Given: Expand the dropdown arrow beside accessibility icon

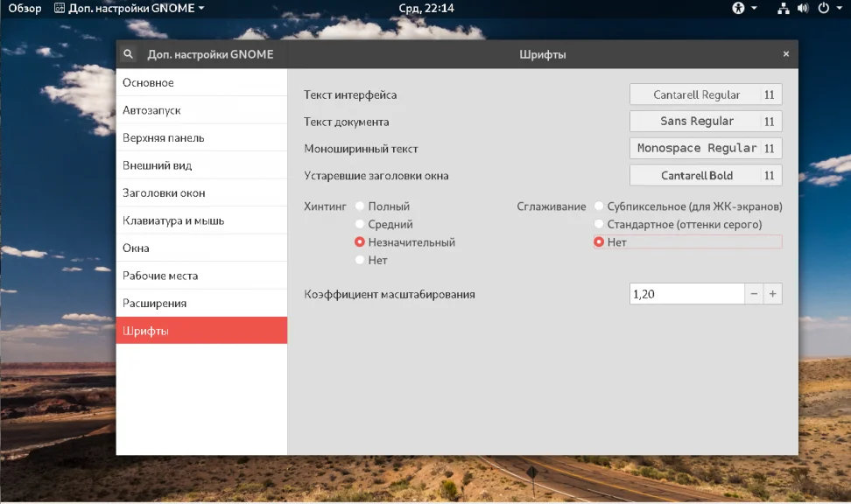Looking at the screenshot, I should (754, 8).
